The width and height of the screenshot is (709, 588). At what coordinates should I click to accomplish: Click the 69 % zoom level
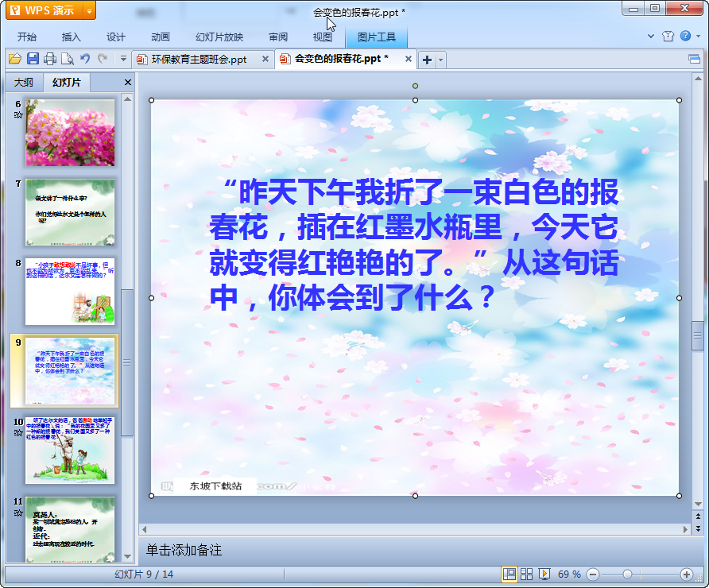[569, 574]
